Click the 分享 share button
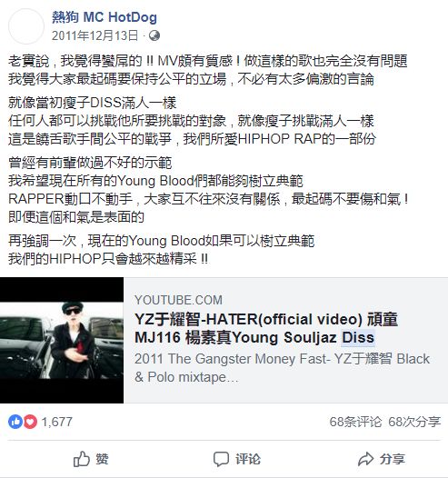The height and width of the screenshot is (478, 448). pos(382,459)
